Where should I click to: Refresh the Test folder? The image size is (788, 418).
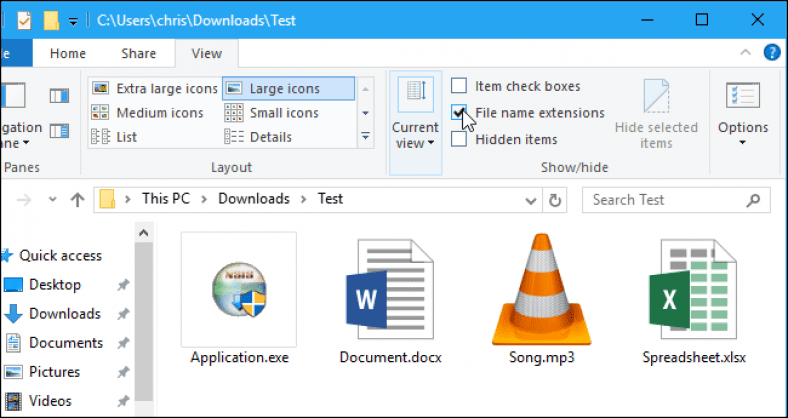[555, 200]
